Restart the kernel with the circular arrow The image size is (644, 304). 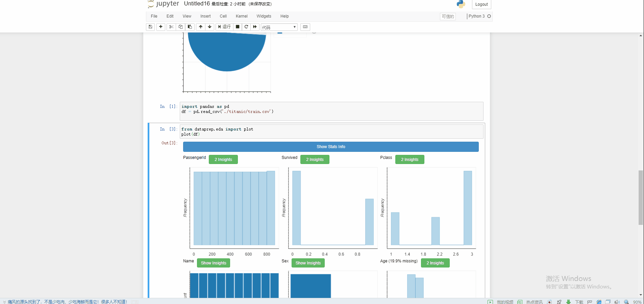pyautogui.click(x=246, y=27)
